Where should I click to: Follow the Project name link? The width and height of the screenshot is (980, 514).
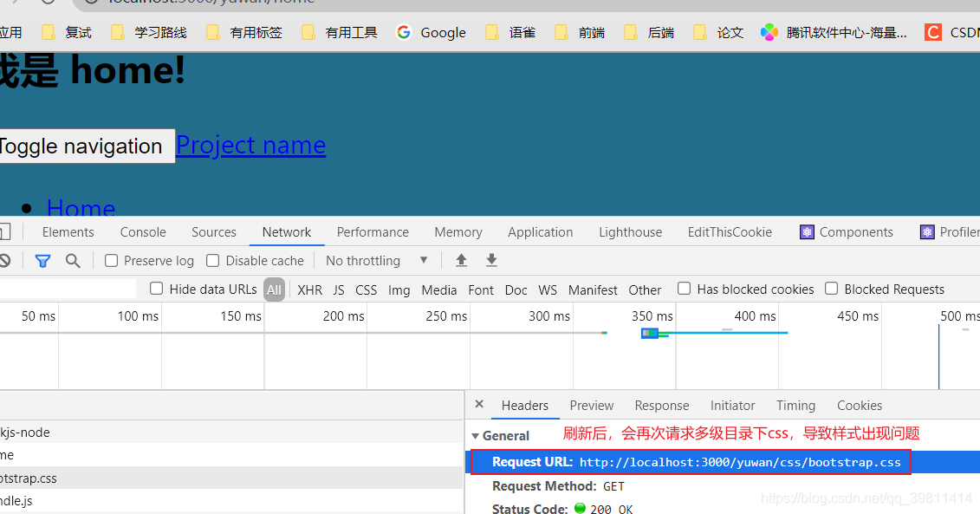click(250, 145)
